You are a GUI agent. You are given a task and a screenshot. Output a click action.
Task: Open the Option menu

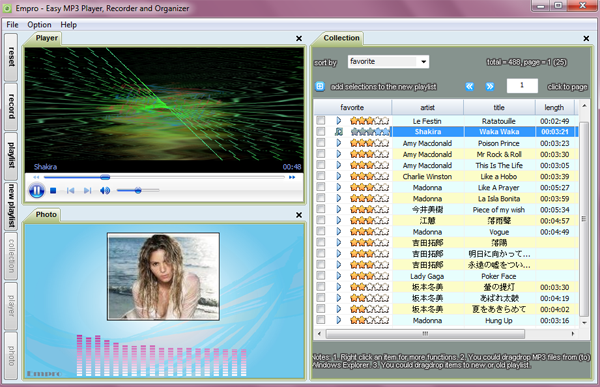(x=39, y=24)
